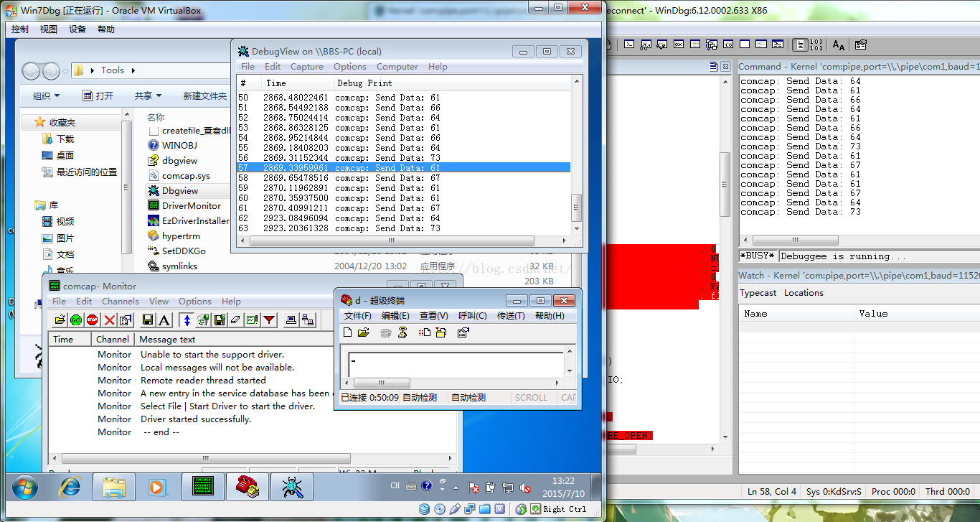Open the red telephone HyperTerminal taskbar icon
The width and height of the screenshot is (980, 522).
247,488
